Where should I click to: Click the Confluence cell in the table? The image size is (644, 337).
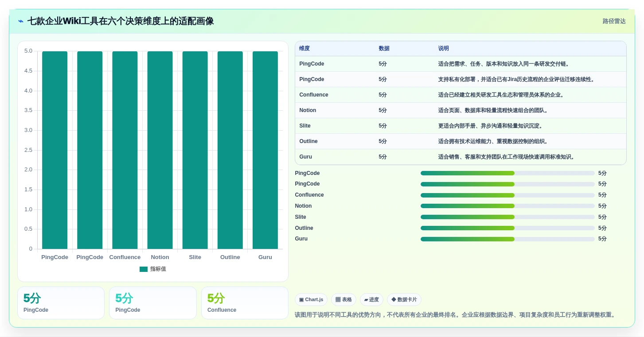coord(314,95)
